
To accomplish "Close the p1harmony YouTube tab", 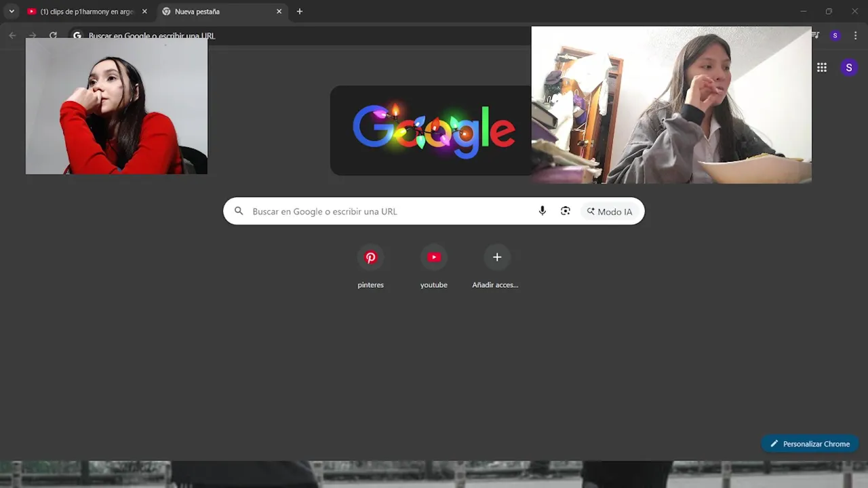I will point(144,12).
